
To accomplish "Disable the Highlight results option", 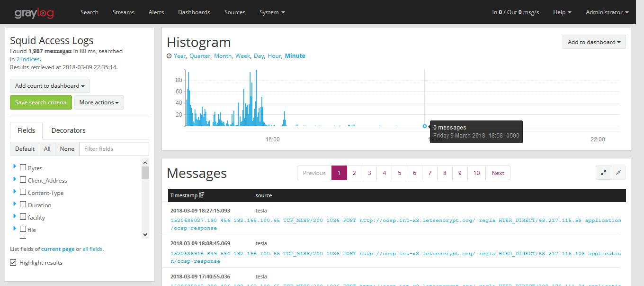I will click(x=13, y=262).
